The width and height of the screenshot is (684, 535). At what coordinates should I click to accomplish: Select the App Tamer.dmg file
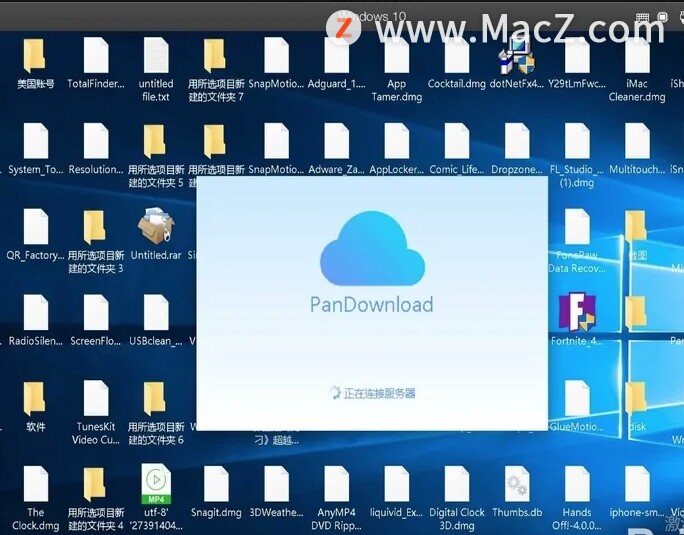[x=397, y=55]
